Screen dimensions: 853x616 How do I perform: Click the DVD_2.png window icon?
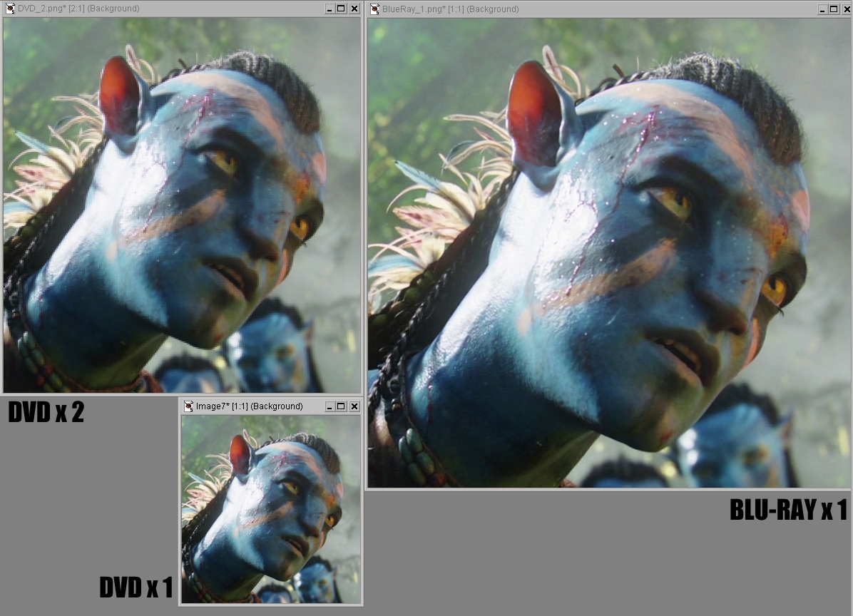click(10, 8)
